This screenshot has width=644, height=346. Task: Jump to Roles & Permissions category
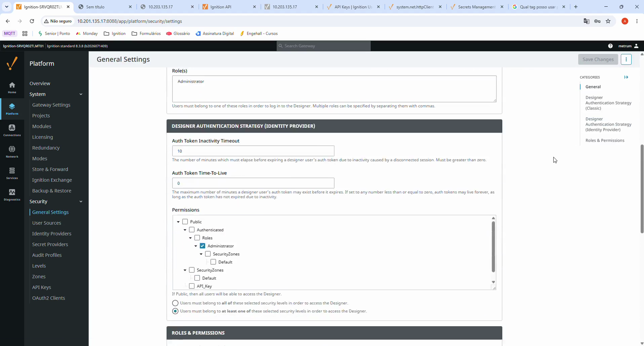(x=605, y=140)
